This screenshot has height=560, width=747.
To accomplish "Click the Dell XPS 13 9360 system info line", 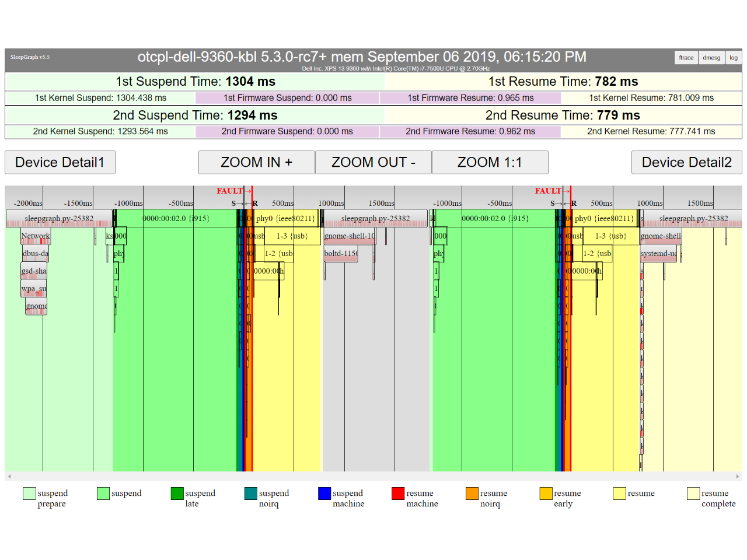I will click(396, 69).
